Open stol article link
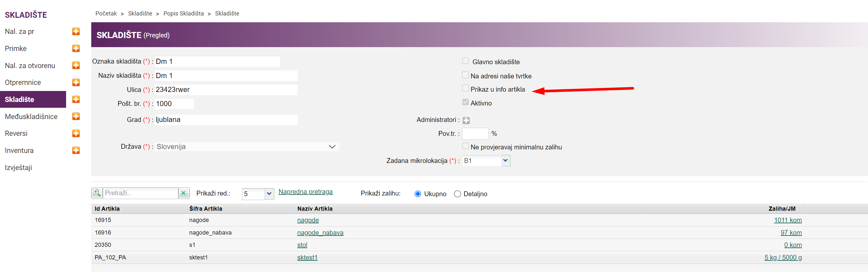This screenshot has width=868, height=272. coord(302,245)
